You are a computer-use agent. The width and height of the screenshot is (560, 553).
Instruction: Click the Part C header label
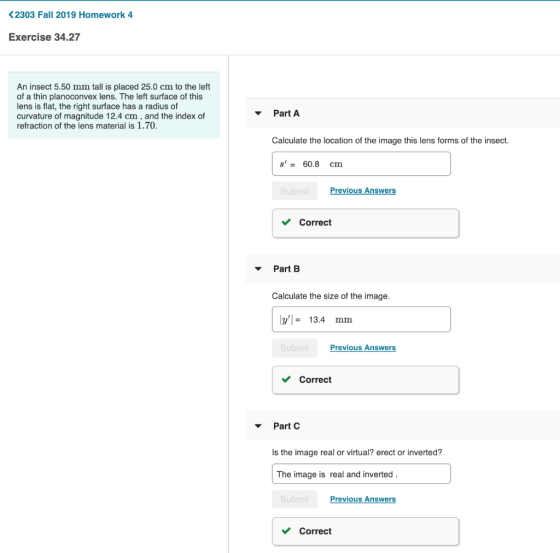pos(286,426)
